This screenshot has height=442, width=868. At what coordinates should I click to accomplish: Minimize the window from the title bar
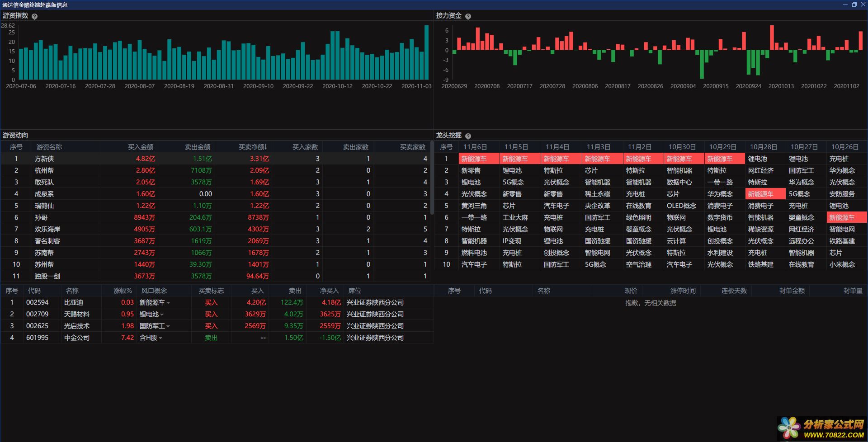[845, 5]
